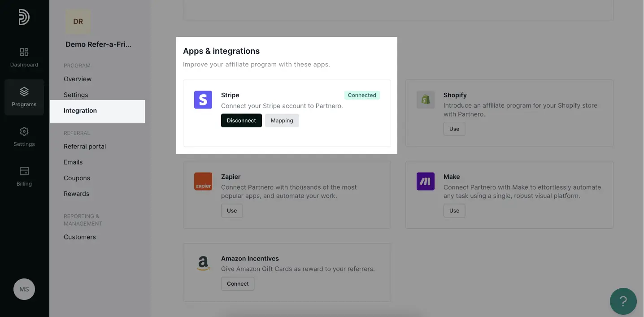Open the Emails page
The image size is (644, 317).
pyautogui.click(x=73, y=162)
